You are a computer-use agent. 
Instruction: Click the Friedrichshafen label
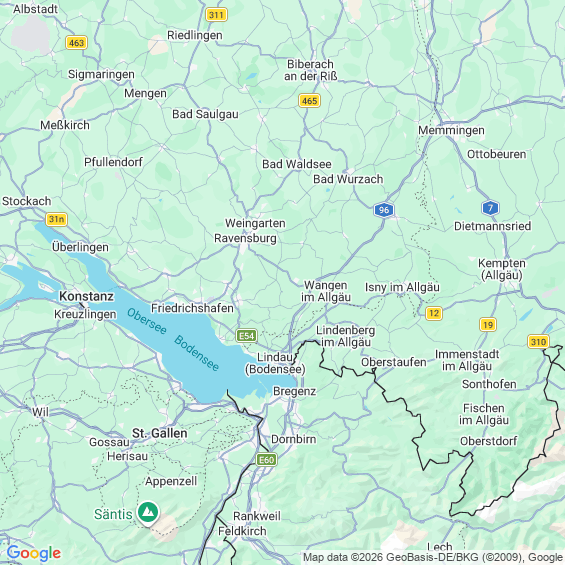click(x=192, y=308)
